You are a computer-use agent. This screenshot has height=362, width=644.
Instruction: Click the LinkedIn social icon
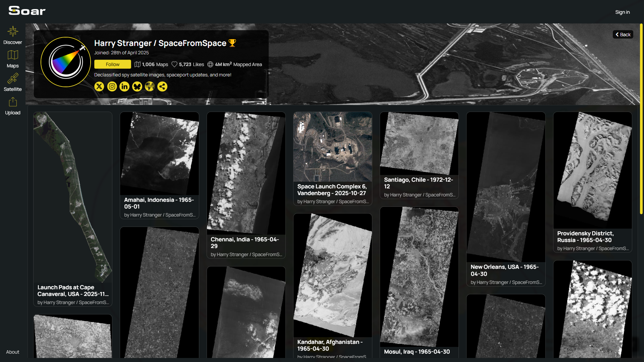click(x=124, y=86)
